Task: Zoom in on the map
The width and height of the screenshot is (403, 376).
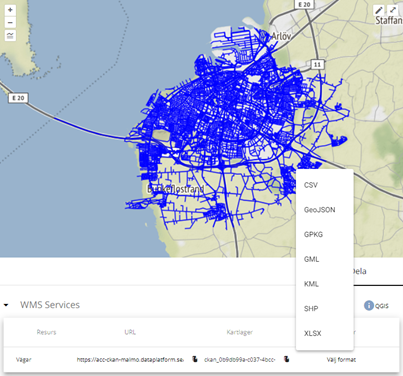Action: point(10,10)
